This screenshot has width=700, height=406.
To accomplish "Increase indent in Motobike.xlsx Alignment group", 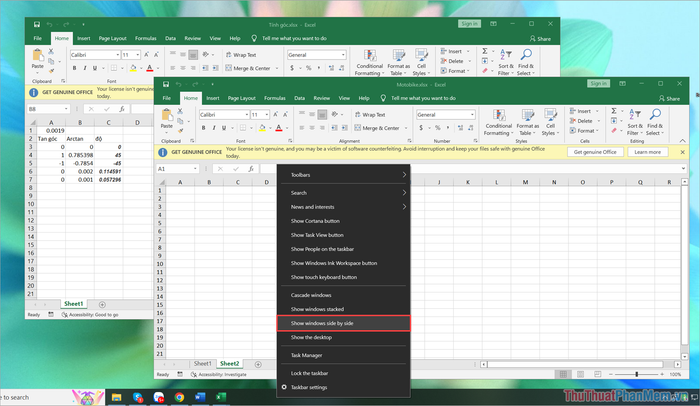I will [x=345, y=128].
